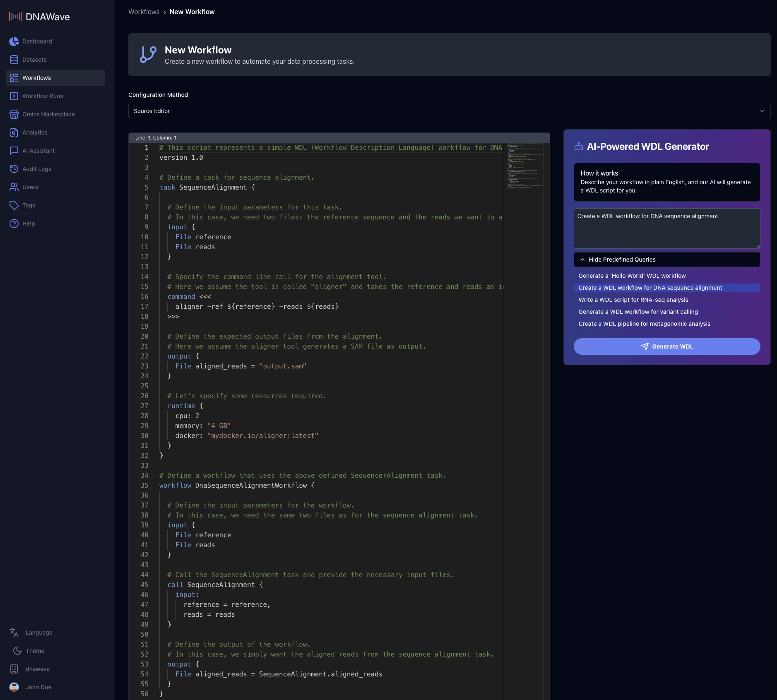Select Workflows in the sidebar menu
777x700 pixels.
click(x=36, y=78)
